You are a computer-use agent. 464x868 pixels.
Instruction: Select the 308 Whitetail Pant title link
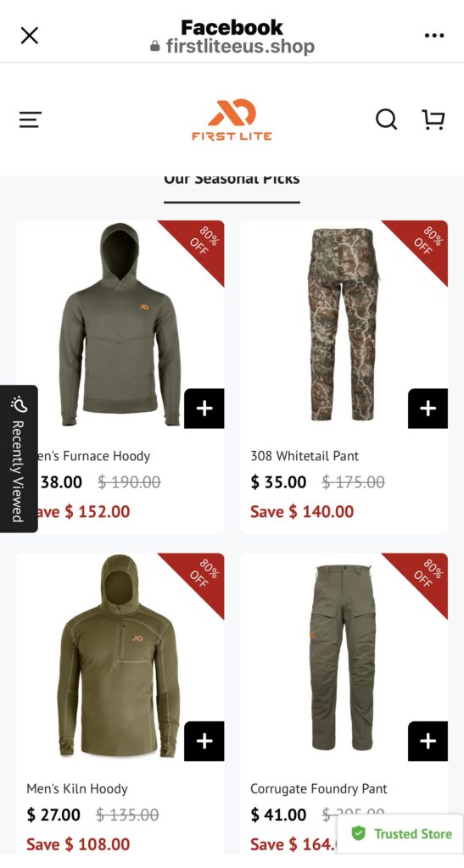[305, 456]
